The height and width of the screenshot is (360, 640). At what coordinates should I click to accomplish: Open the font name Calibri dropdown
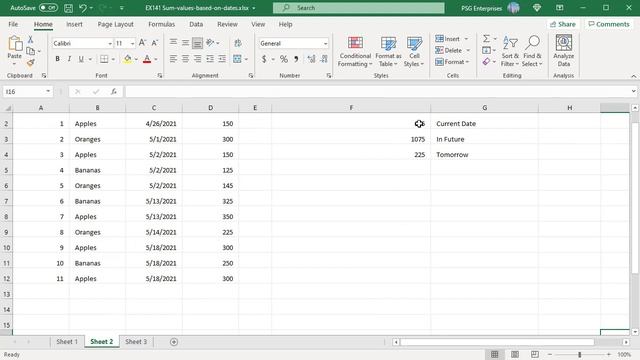click(x=110, y=43)
